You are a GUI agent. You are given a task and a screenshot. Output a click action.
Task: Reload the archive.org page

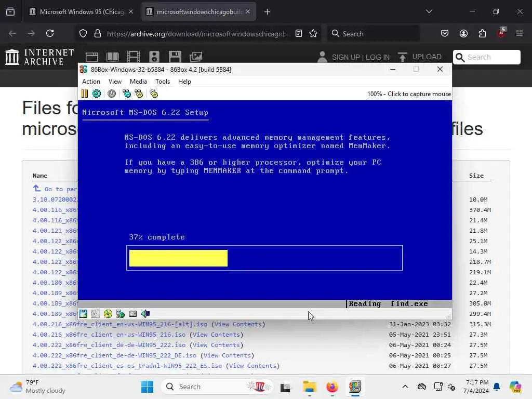50,33
